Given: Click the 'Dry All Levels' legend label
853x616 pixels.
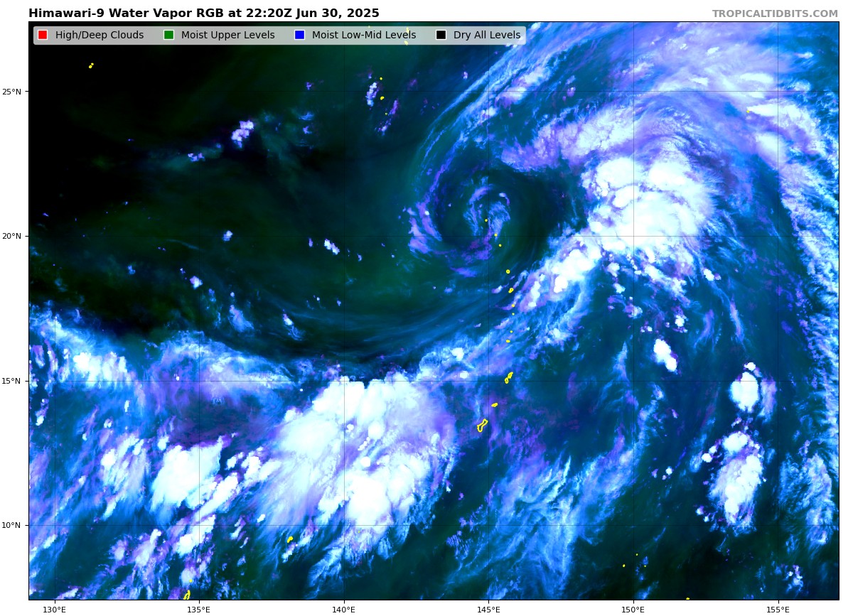Looking at the screenshot, I should pyautogui.click(x=487, y=36).
